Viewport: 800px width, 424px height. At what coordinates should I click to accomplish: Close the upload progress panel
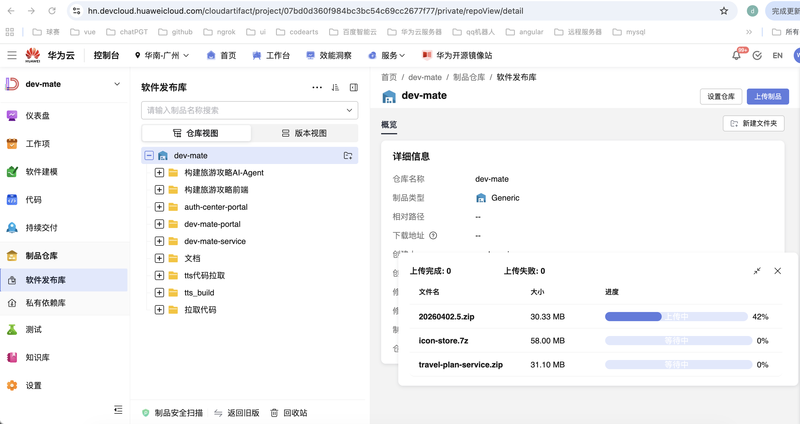coord(778,271)
